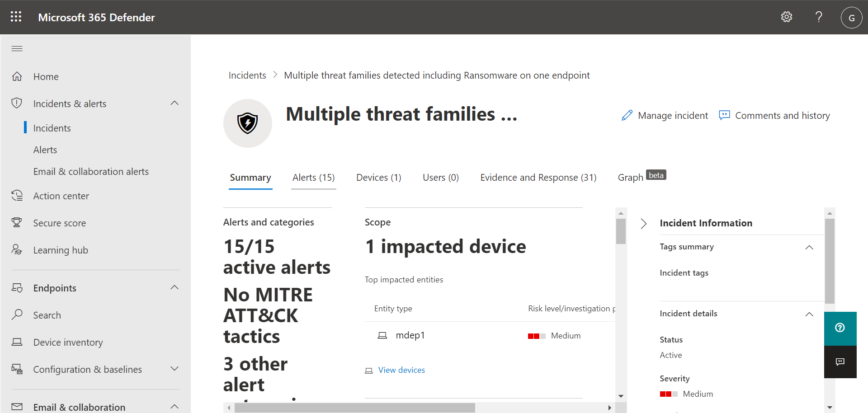Image resolution: width=868 pixels, height=413 pixels.
Task: Click the teal help widget icon
Action: (840, 328)
